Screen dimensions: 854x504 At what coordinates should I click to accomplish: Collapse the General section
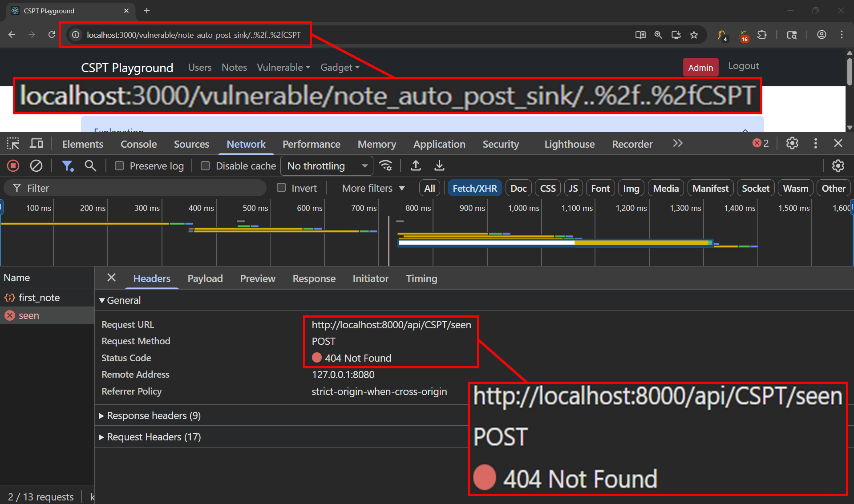120,300
